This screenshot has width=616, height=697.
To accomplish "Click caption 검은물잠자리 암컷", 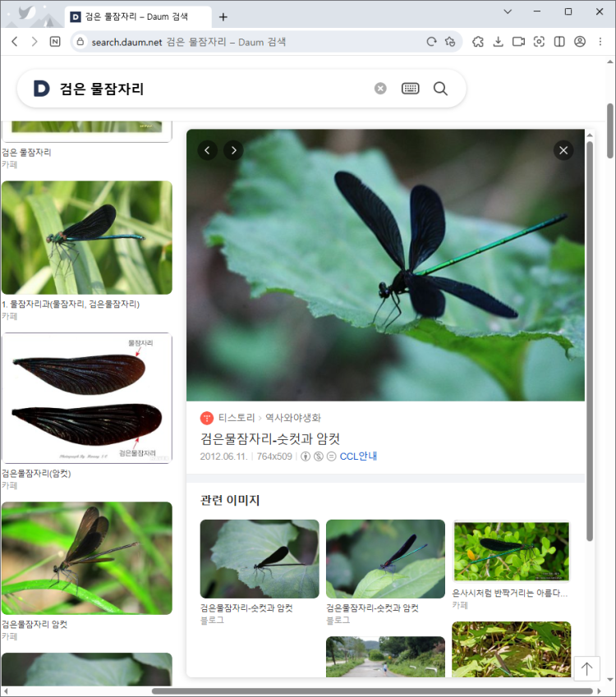I will point(34,625).
